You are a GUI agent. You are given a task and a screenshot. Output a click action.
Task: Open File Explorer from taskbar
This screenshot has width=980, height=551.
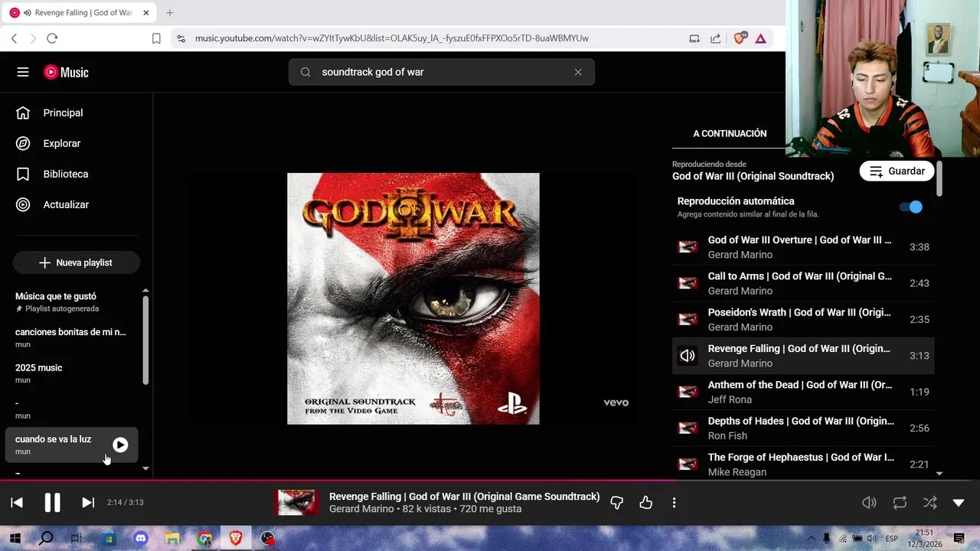coord(172,539)
